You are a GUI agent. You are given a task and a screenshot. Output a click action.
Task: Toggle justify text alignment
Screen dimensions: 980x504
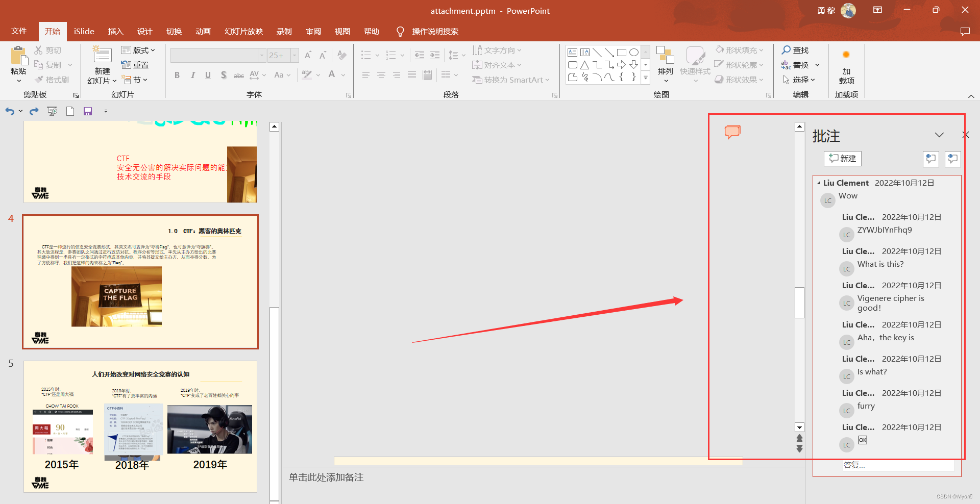pos(412,75)
